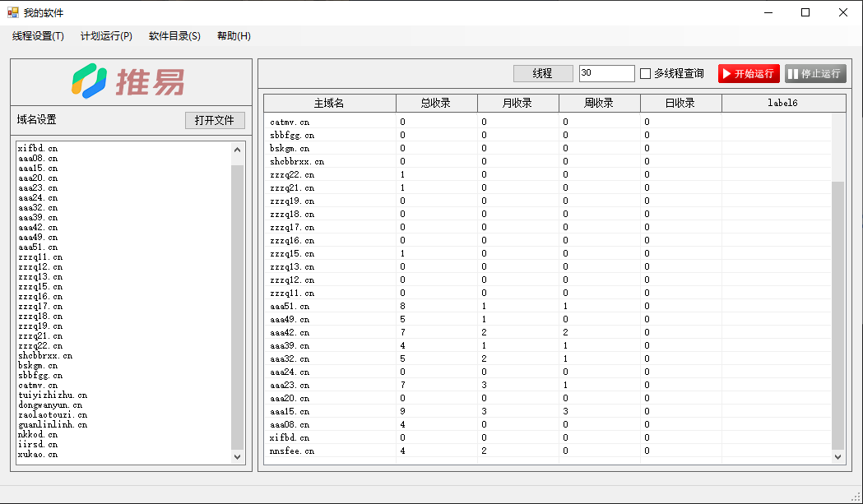Click the app icon in title bar
Viewport: 863px width, 504px height.
point(12,12)
